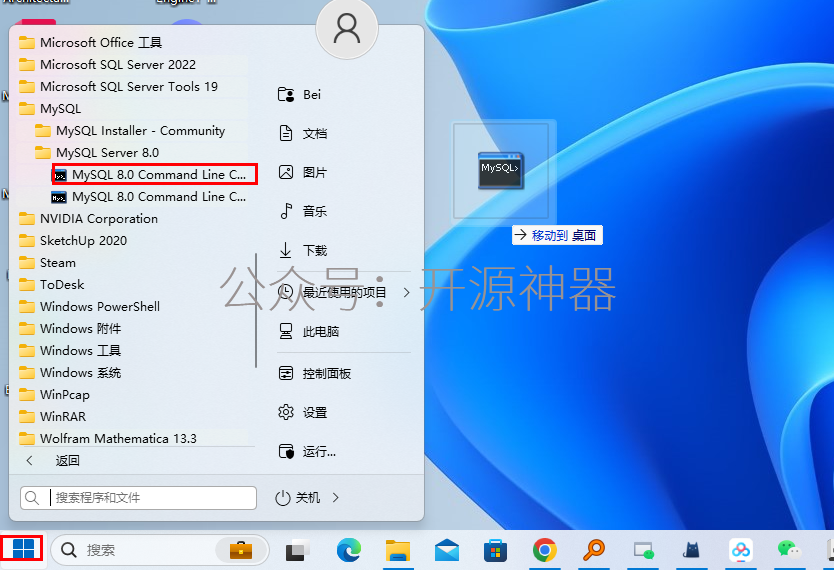834x570 pixels.
Task: Open File Explorer from the taskbar
Action: click(x=398, y=550)
